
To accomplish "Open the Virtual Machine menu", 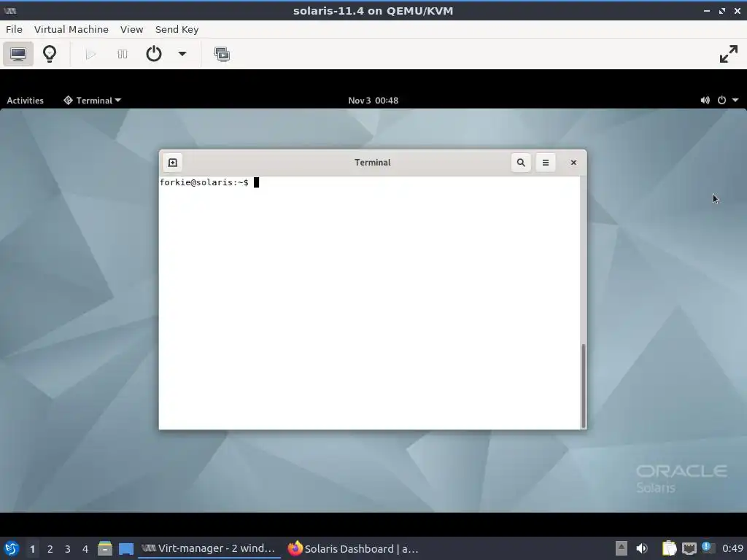I will [x=71, y=29].
